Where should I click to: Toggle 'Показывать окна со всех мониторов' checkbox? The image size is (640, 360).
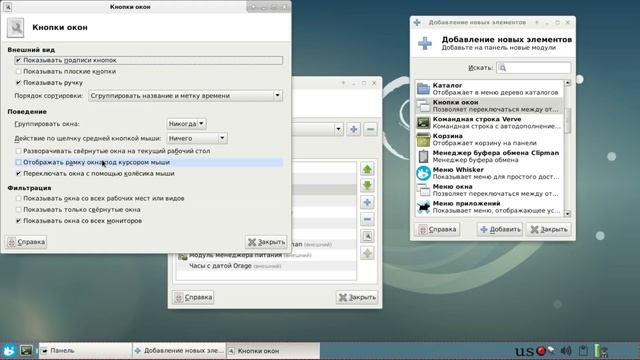click(18, 221)
